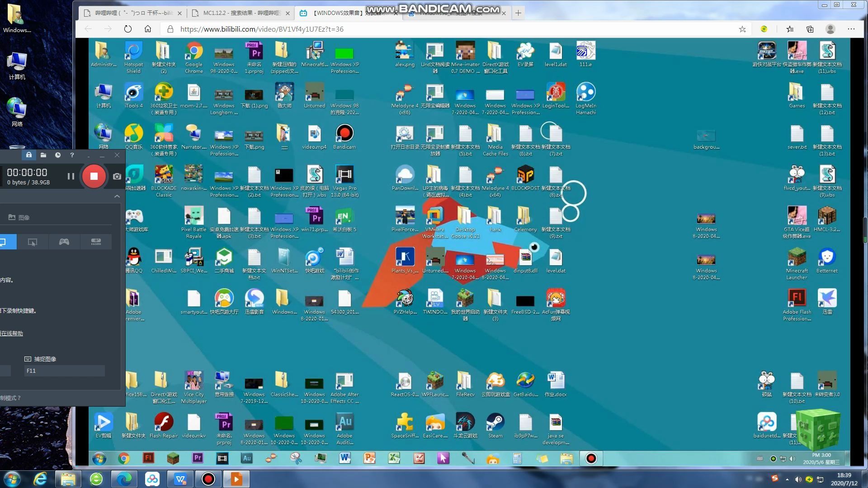Open the browser profile avatar
This screenshot has height=488, width=868.
tap(830, 29)
